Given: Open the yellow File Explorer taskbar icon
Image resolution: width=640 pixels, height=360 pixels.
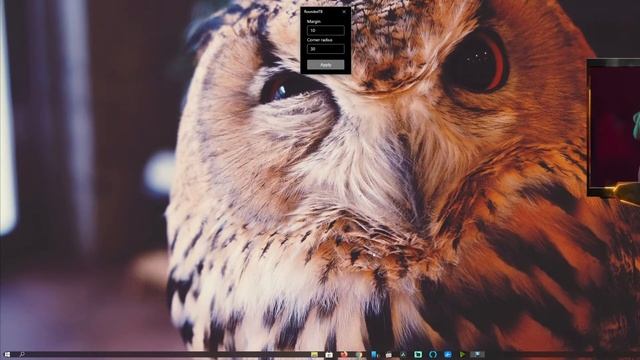Looking at the screenshot, I should tap(314, 355).
